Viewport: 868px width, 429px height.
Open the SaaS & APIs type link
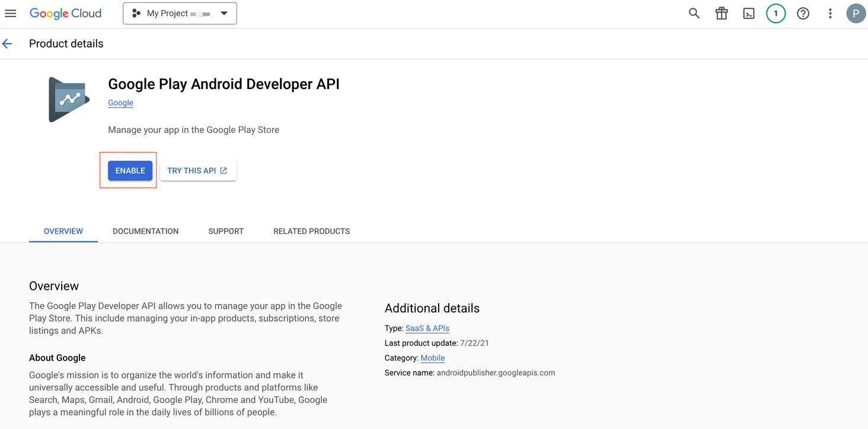coord(427,328)
